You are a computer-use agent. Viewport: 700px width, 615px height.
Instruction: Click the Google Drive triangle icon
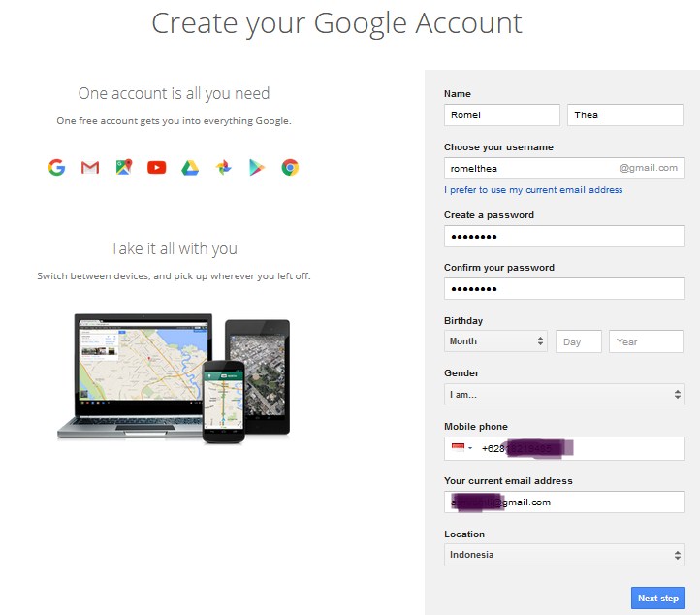coord(190,168)
